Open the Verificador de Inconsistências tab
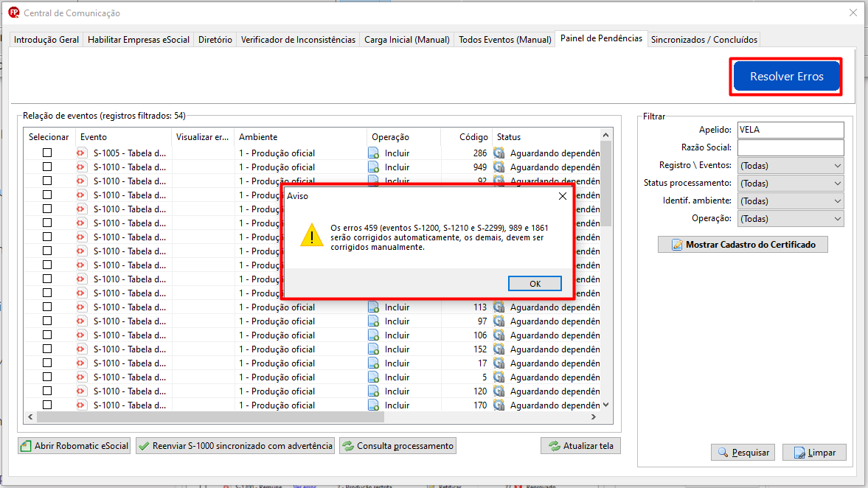 click(298, 40)
